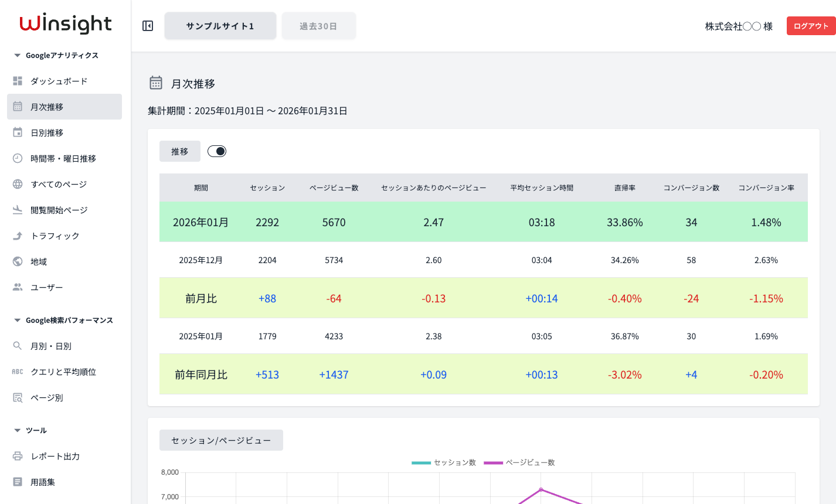Click bounce rate 36.87%
This screenshot has width=836, height=504.
click(625, 336)
